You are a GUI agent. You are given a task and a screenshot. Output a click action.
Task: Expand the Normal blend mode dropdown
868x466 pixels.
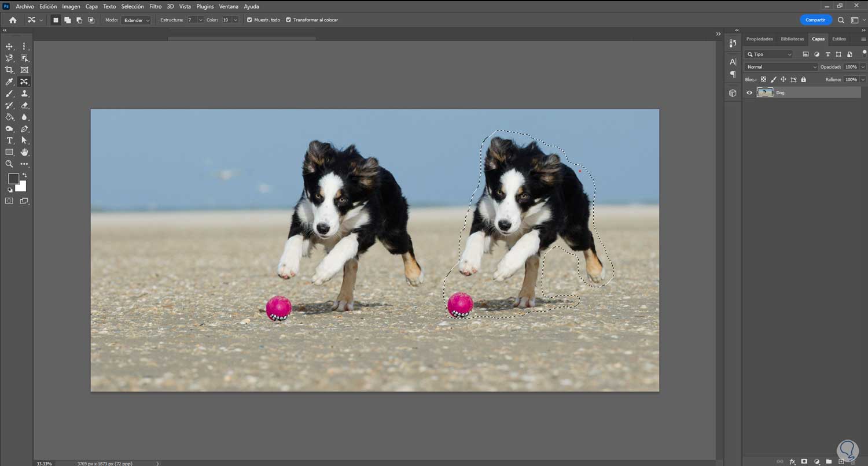click(x=781, y=67)
